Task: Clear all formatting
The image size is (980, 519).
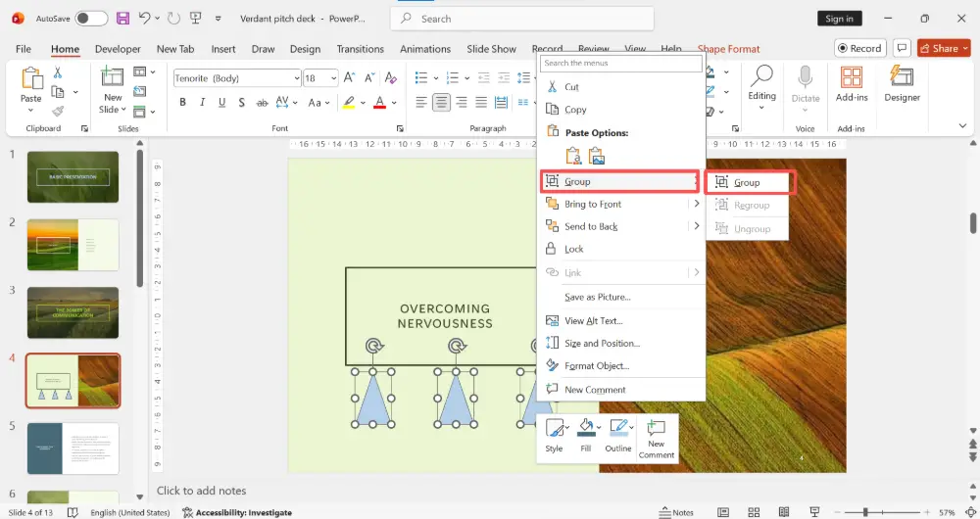Action: 391,77
